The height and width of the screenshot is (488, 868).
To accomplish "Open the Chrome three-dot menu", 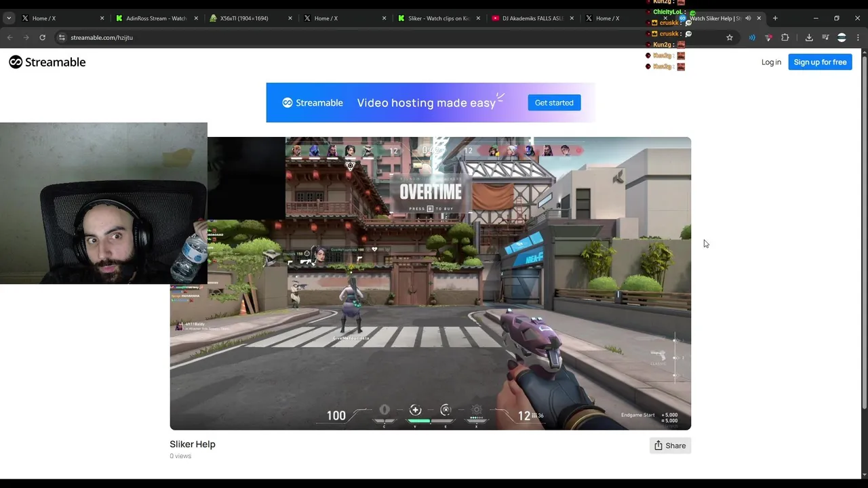I will point(858,37).
